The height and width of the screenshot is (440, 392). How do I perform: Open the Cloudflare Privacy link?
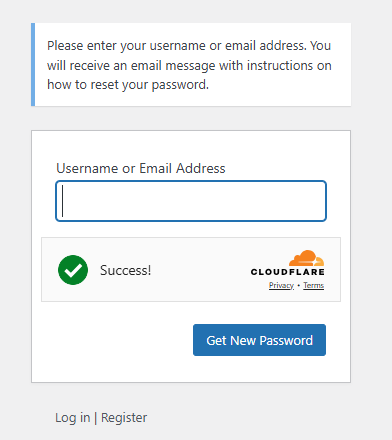[281, 286]
